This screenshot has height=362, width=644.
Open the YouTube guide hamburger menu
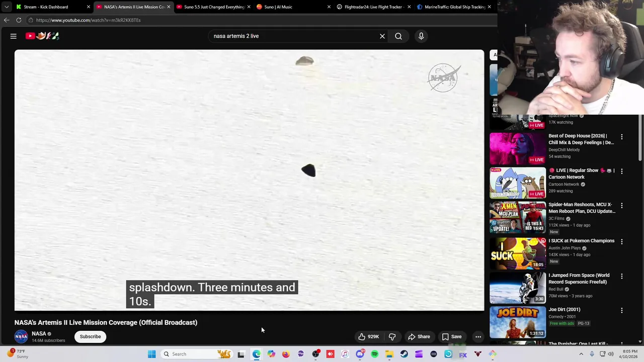pos(14,36)
